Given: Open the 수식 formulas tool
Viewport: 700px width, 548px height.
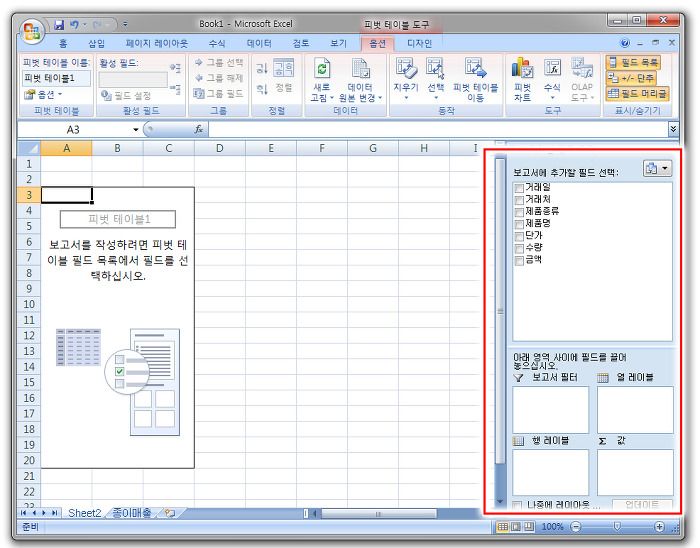Looking at the screenshot, I should [552, 68].
